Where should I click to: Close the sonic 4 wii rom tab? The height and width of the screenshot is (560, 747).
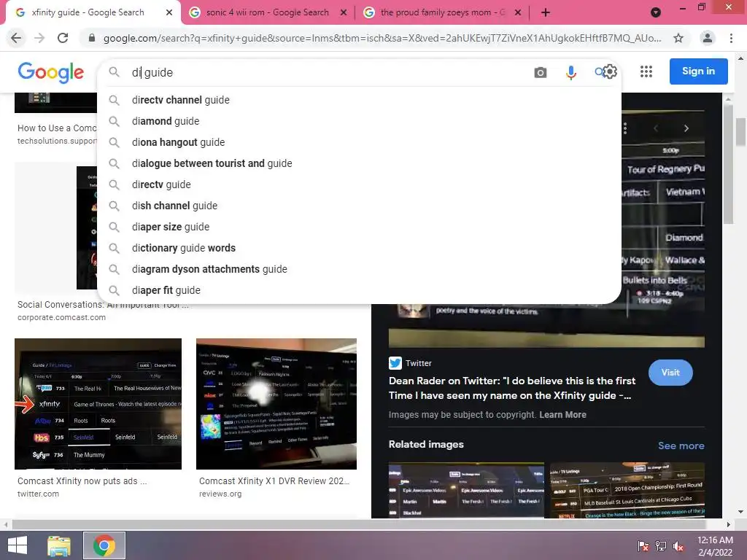[344, 12]
